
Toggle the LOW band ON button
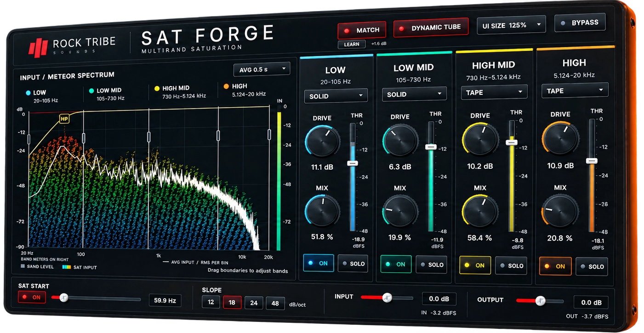319,263
